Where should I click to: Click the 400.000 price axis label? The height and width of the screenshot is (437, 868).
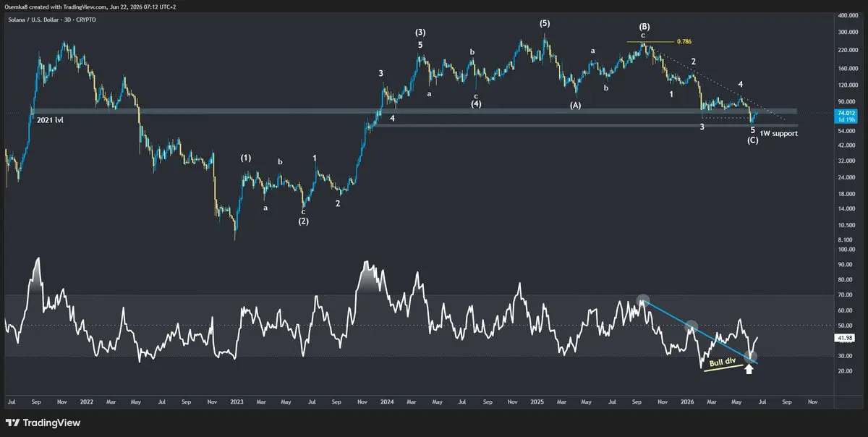pyautogui.click(x=846, y=14)
